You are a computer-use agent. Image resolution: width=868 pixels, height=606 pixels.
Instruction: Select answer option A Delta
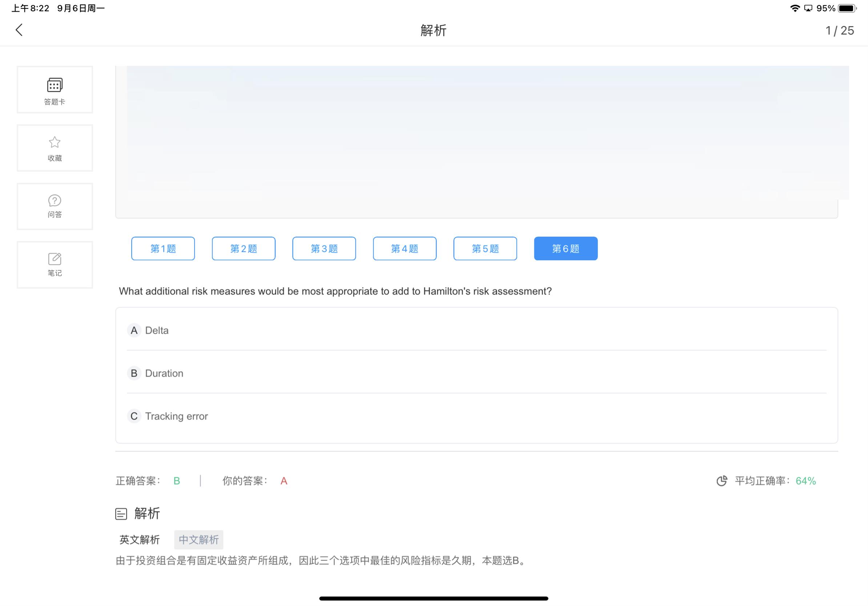point(157,331)
